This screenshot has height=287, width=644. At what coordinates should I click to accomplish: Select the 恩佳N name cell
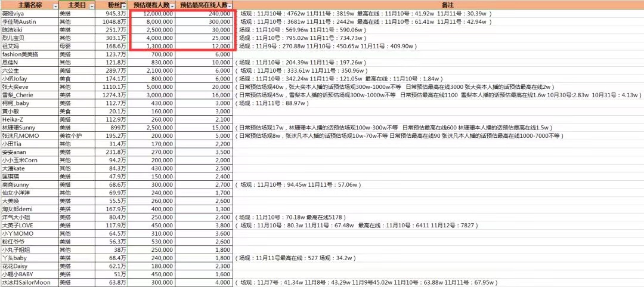[x=30, y=63]
